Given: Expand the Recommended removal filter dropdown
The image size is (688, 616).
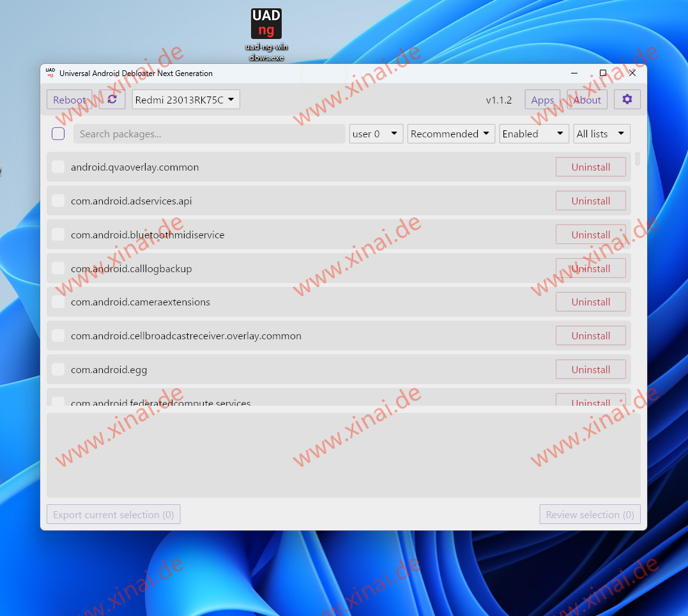Looking at the screenshot, I should tap(451, 134).
